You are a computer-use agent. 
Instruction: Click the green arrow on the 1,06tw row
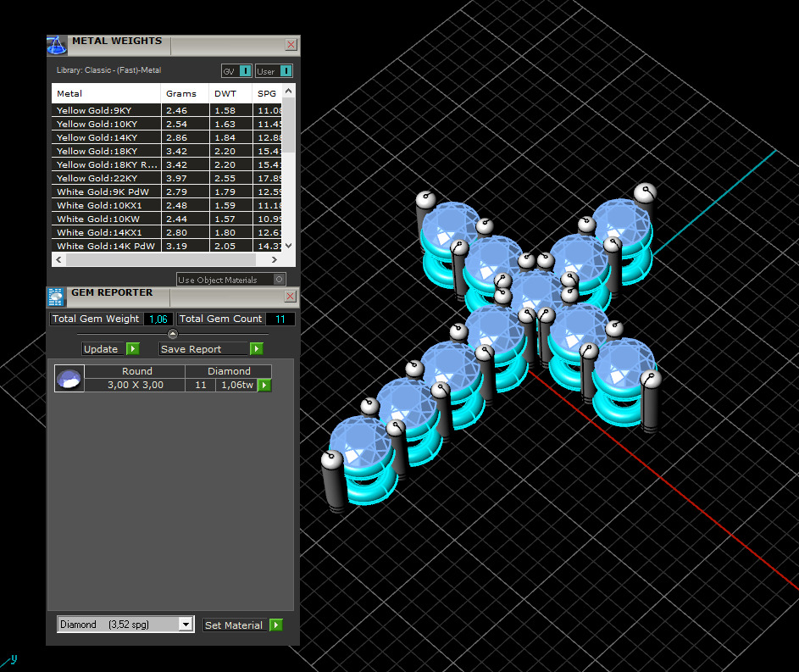coord(264,385)
